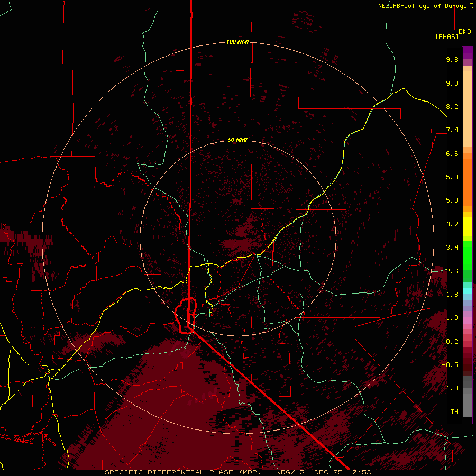The width and height of the screenshot is (476, 476).
Task: Click the 0.2 value on the legend
Action: tap(452, 342)
